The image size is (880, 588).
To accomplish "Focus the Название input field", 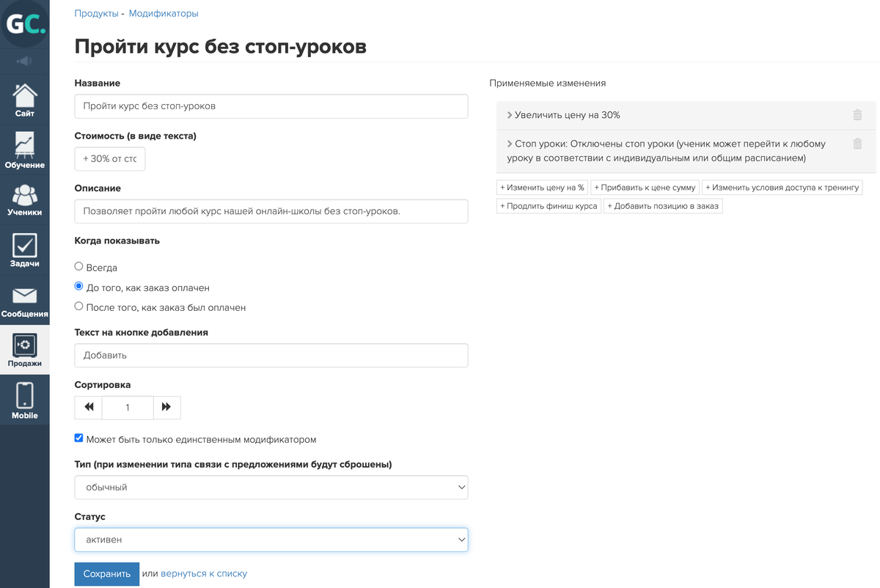I will (x=271, y=106).
